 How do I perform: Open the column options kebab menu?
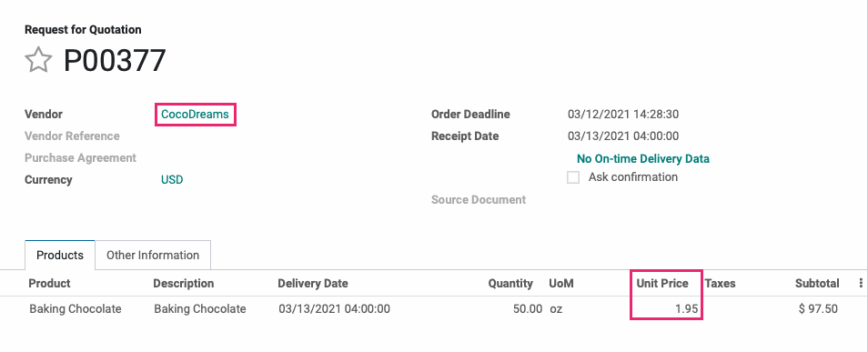click(x=860, y=284)
